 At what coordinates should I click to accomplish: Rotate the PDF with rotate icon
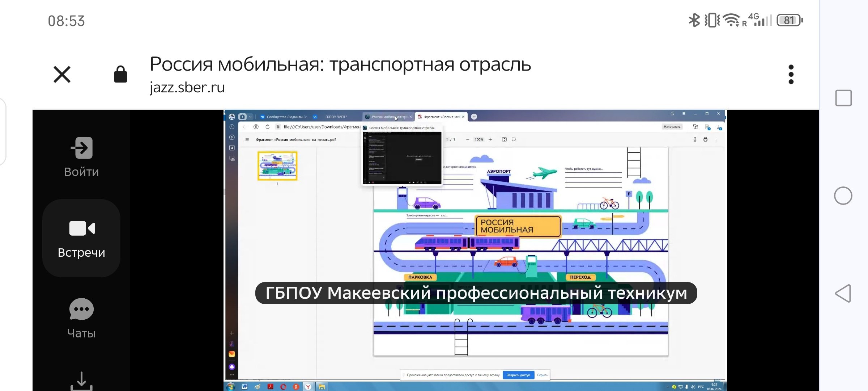tap(514, 140)
